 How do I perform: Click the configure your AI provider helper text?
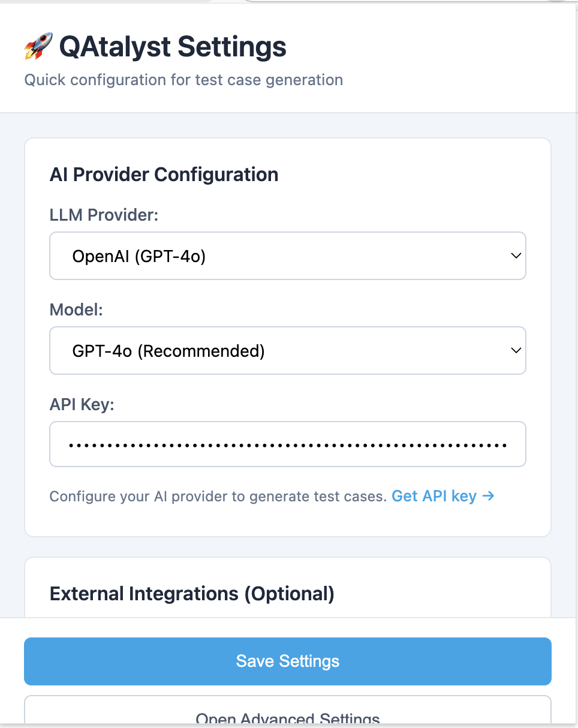coord(219,496)
